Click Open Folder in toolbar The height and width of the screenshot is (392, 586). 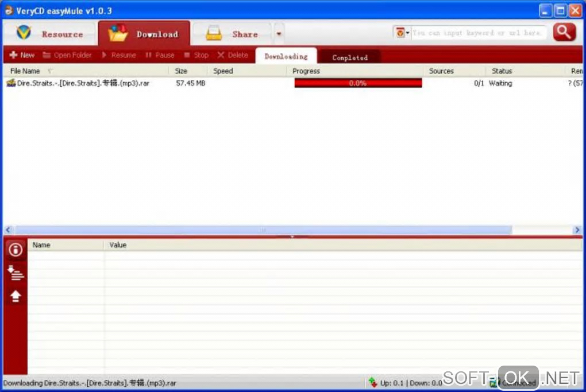[x=67, y=55]
